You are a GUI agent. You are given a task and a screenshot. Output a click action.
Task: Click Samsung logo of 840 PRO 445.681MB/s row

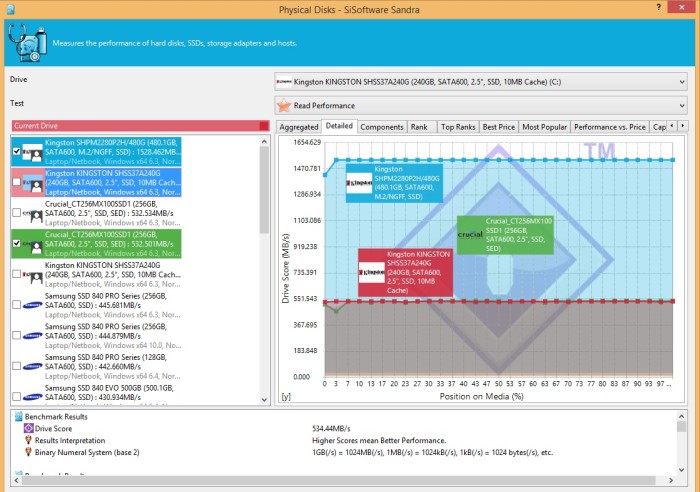point(33,305)
